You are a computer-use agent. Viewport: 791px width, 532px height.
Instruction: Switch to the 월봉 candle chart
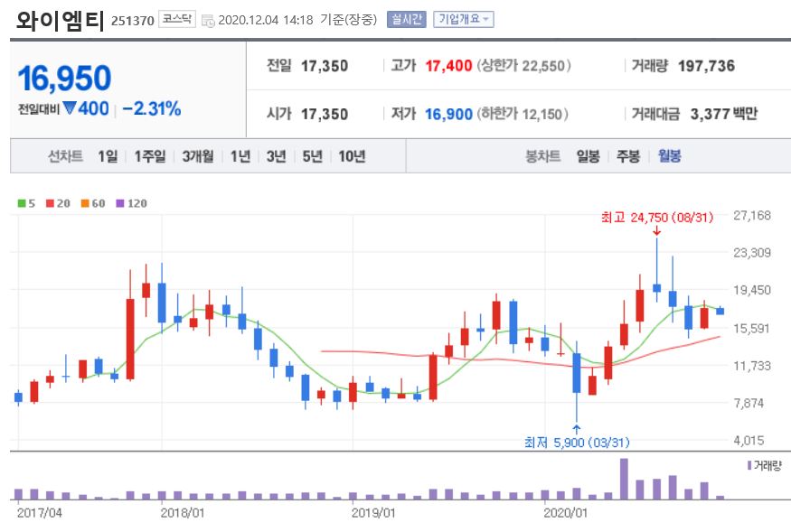coord(670,156)
